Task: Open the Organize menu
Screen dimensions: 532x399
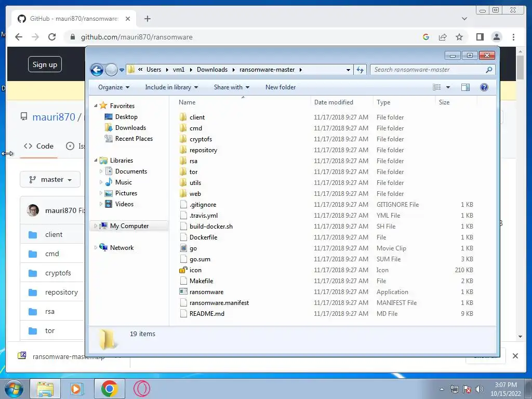Action: (114, 87)
